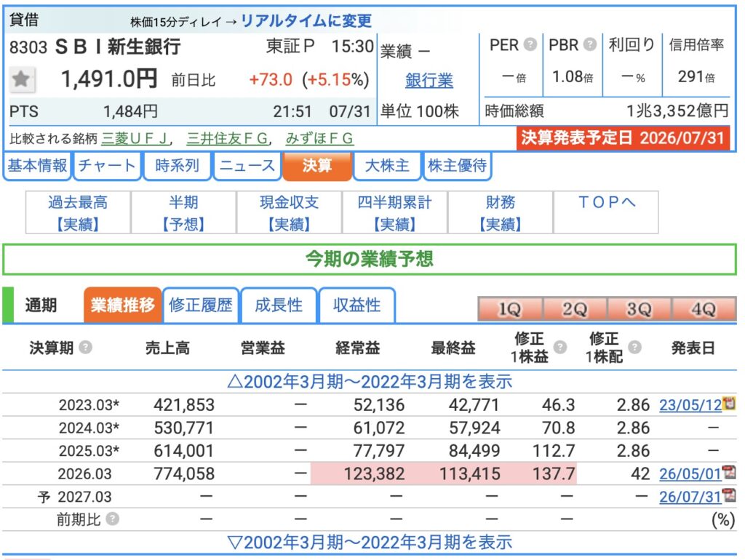The height and width of the screenshot is (560, 745).
Task: Select the 時系列 tab
Action: coord(177,166)
